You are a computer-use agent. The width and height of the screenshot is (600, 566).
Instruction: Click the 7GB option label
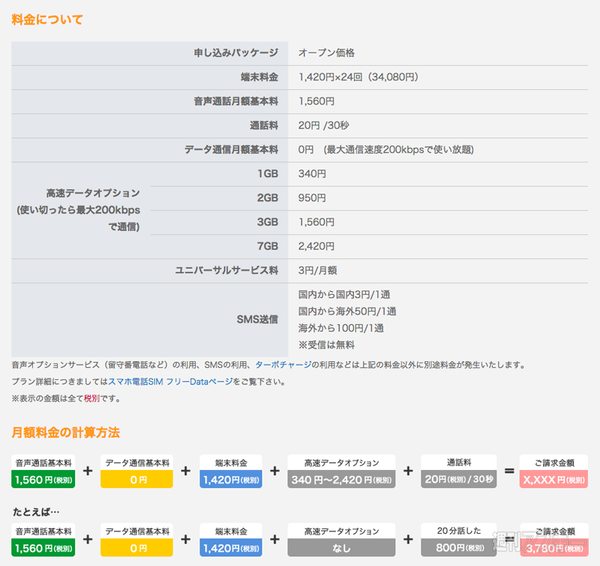coord(267,246)
